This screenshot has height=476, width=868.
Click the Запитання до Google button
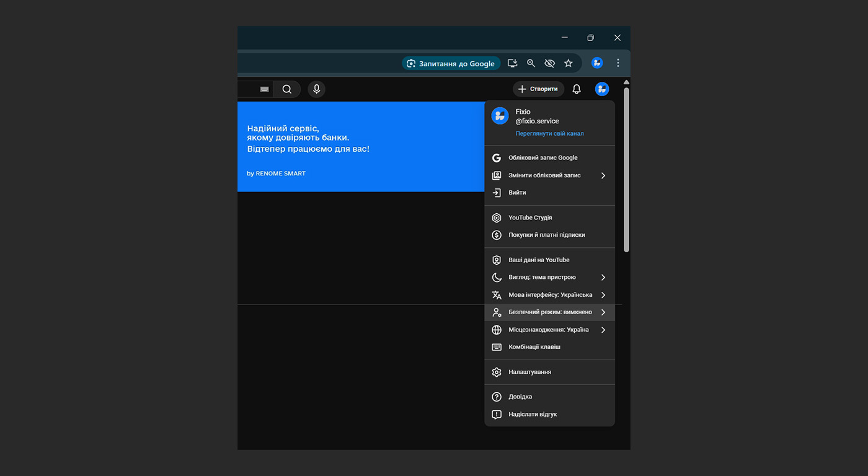click(x=451, y=63)
